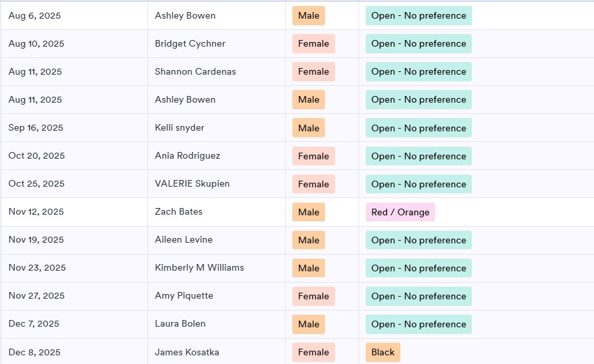Click the name James Kosatka

coord(186,352)
